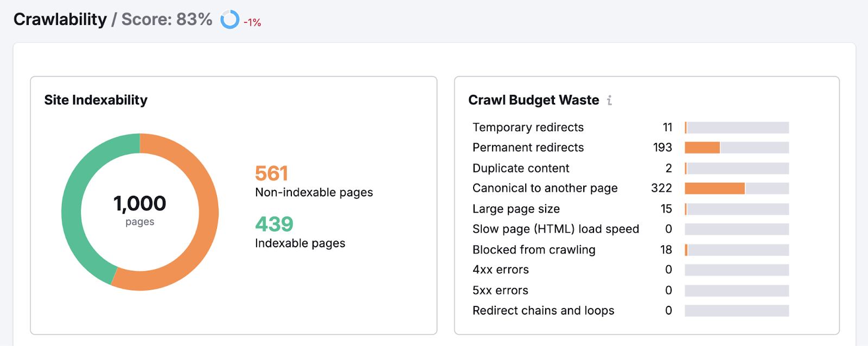Click the value 322 for Canonical
The height and width of the screenshot is (346, 868).
(661, 188)
